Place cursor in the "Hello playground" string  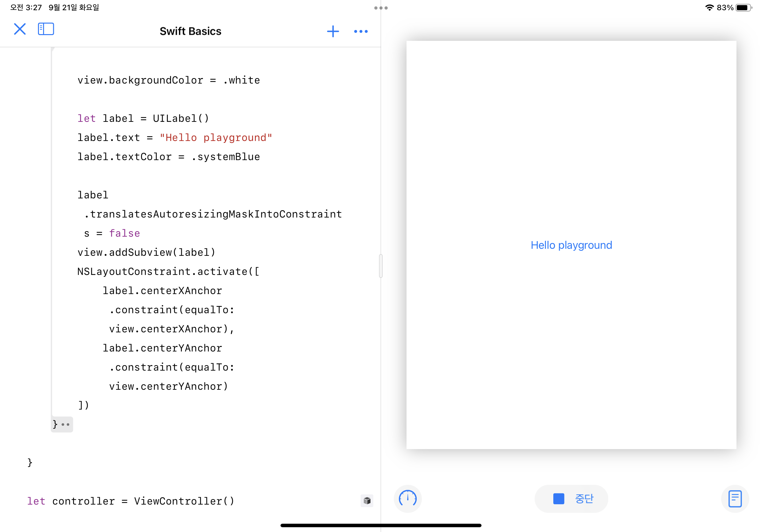(216, 137)
